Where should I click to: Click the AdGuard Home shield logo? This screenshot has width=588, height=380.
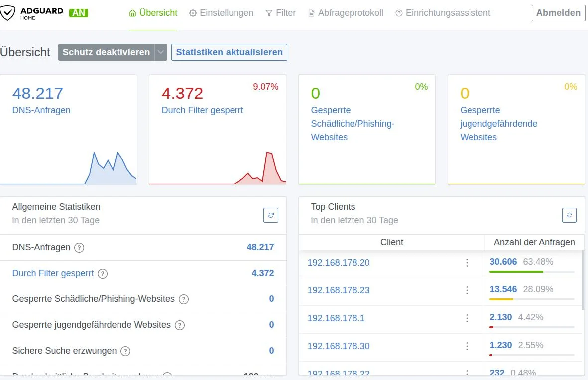point(7,13)
